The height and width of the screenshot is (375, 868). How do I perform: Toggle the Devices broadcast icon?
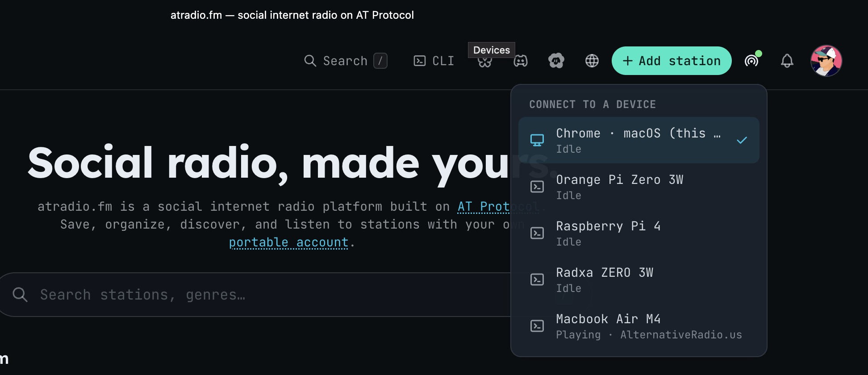tap(752, 61)
